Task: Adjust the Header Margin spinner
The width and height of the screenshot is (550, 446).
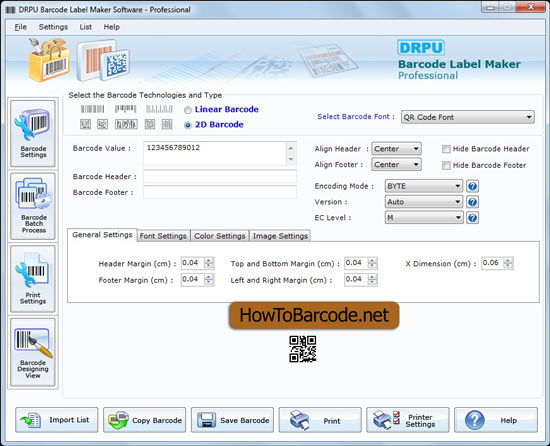Action: coord(209,263)
